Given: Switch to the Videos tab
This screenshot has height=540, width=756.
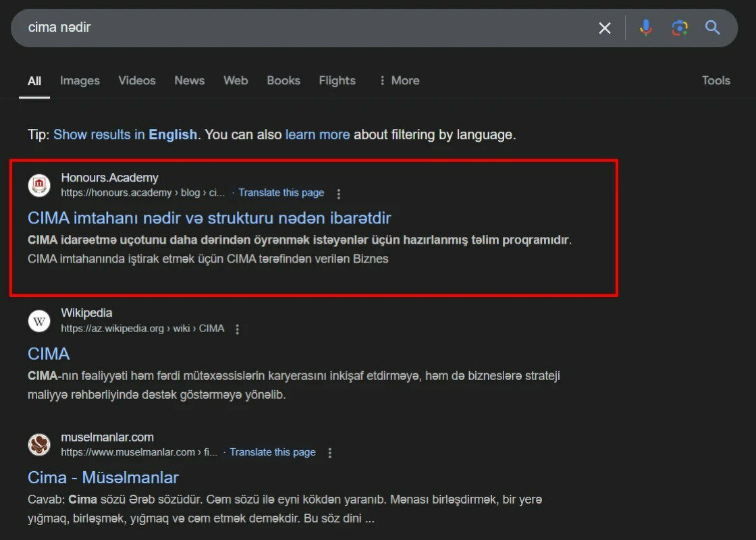Looking at the screenshot, I should pyautogui.click(x=137, y=80).
